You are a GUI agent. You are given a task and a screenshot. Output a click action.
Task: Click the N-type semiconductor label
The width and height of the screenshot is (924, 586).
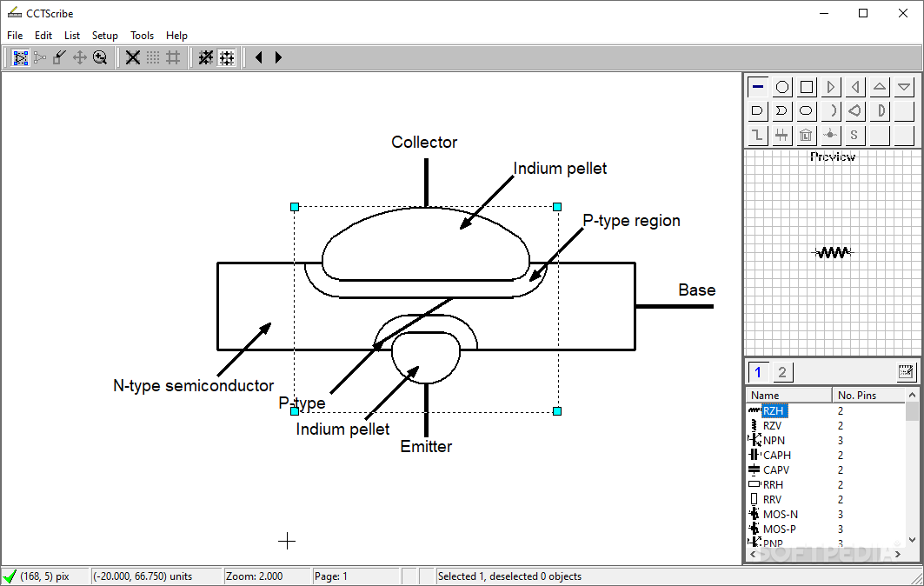click(x=193, y=385)
